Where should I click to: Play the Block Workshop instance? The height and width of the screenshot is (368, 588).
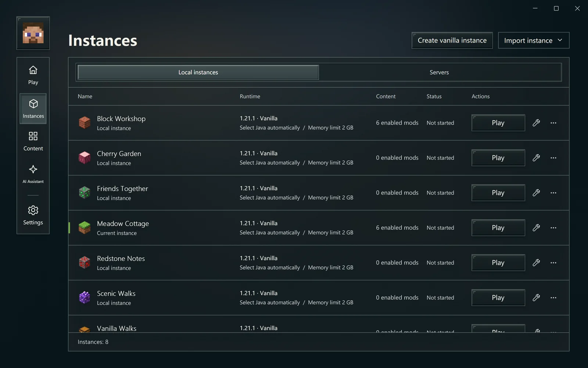[x=498, y=123]
